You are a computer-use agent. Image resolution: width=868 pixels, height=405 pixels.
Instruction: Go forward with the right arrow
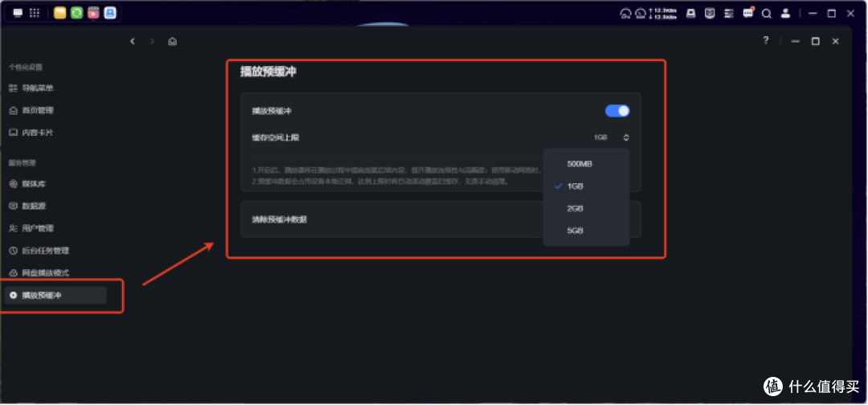click(152, 42)
